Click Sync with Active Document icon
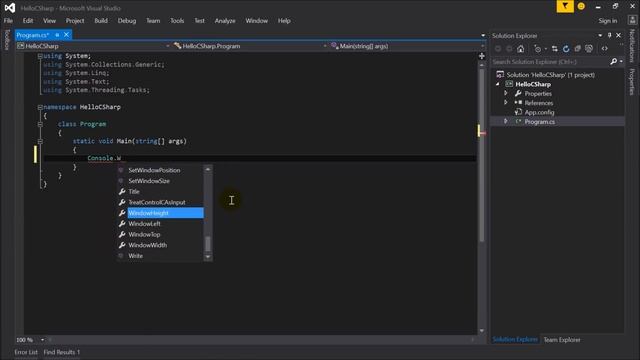 554,49
